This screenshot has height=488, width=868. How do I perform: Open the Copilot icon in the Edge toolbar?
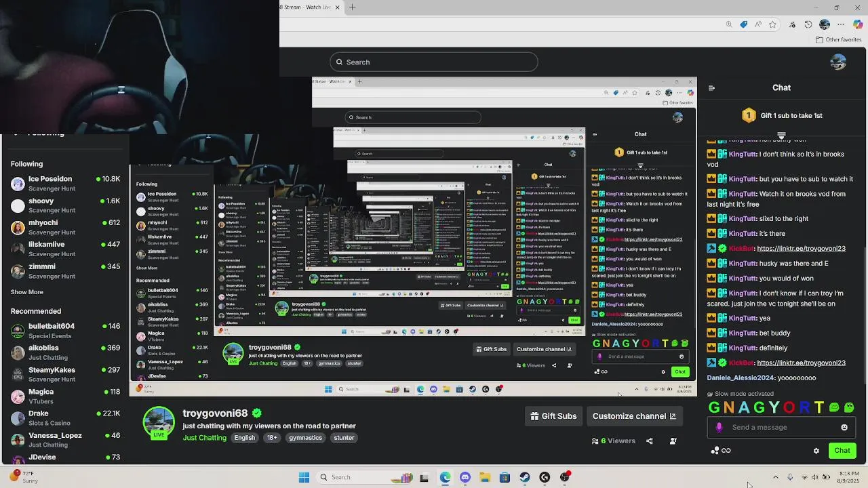click(859, 24)
